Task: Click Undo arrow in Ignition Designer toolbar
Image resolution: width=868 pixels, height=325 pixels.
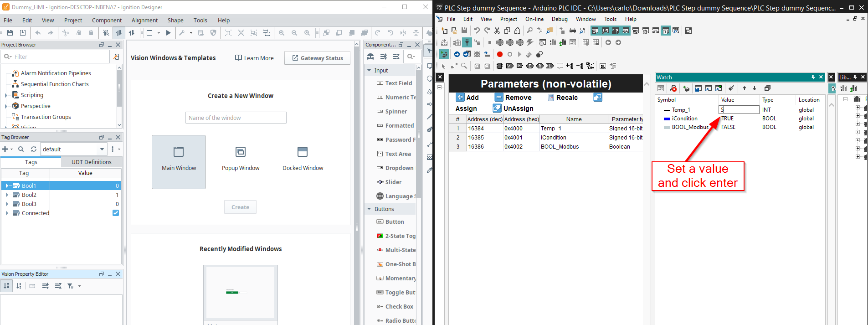Action: click(x=38, y=33)
